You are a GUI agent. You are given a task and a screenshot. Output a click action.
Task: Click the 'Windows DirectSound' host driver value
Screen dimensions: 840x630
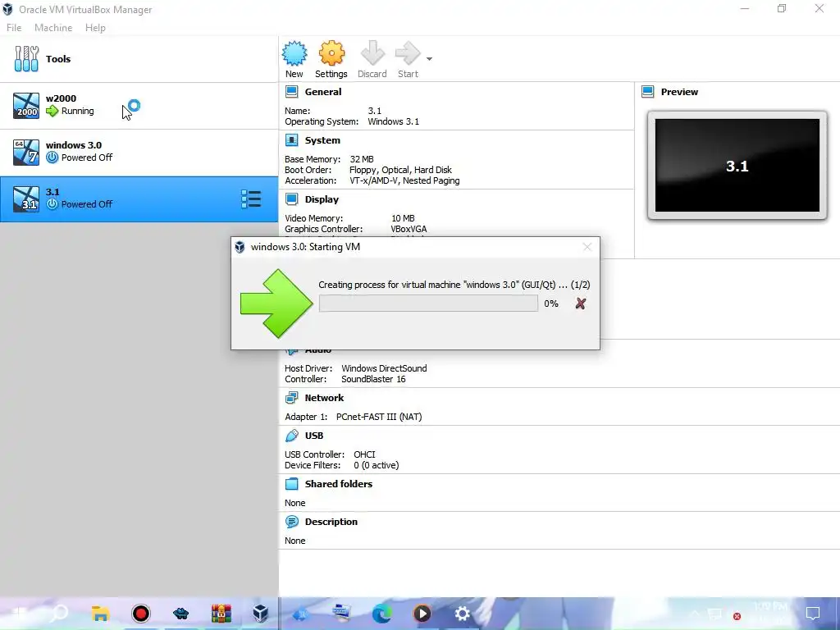[x=384, y=368]
